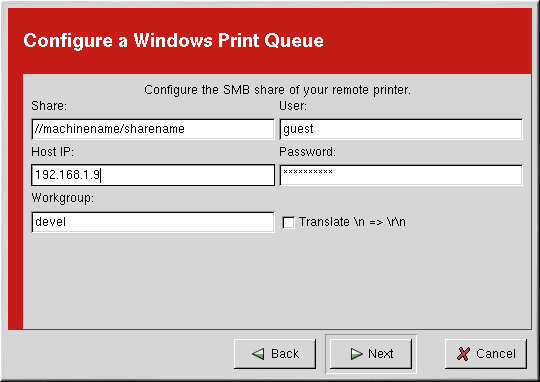540x382 pixels.
Task: Place cursor in the Host IP field
Action: point(153,175)
